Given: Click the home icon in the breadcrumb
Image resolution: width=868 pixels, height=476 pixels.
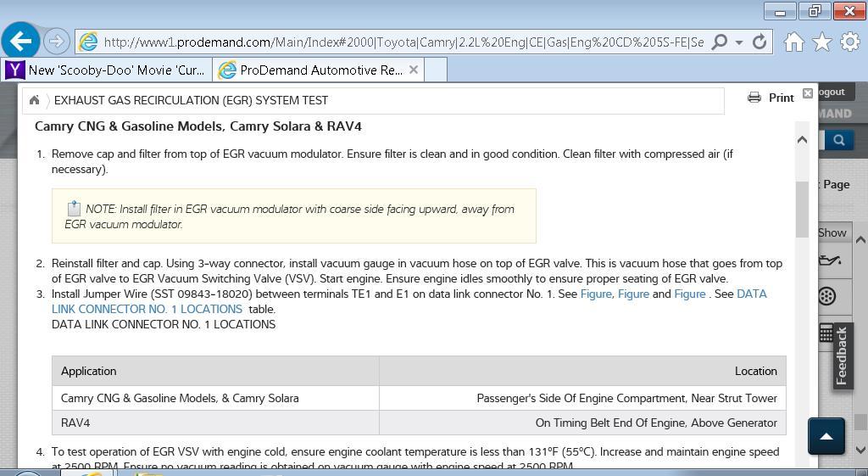Looking at the screenshot, I should pos(34,100).
